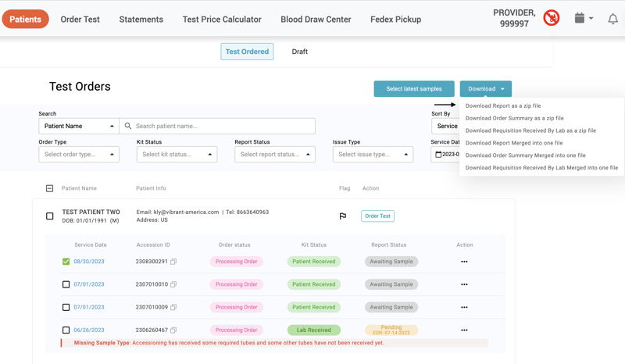Image resolution: width=625 pixels, height=364 pixels.
Task: Open action menu for order 2308300291
Action: point(464,262)
